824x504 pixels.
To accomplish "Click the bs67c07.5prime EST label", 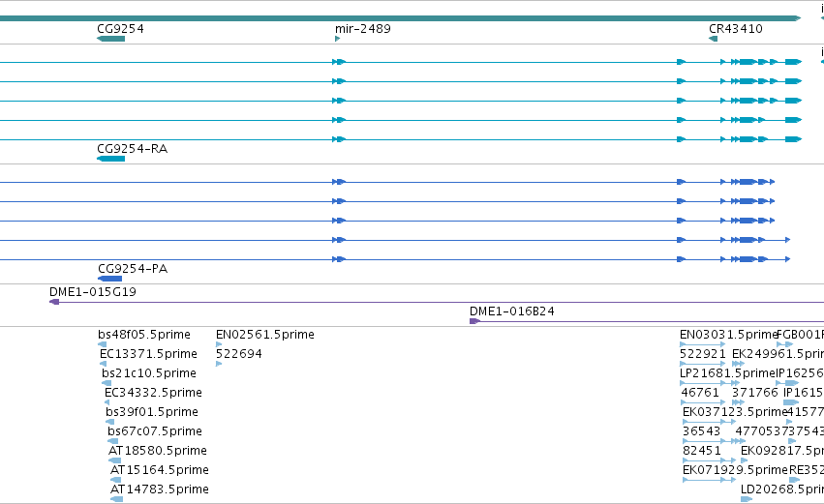I will [155, 431].
